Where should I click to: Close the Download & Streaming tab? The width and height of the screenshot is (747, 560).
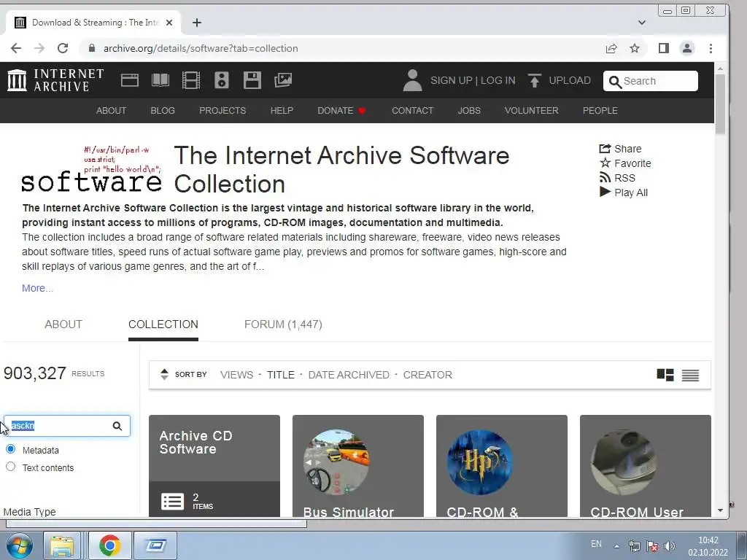tap(169, 23)
